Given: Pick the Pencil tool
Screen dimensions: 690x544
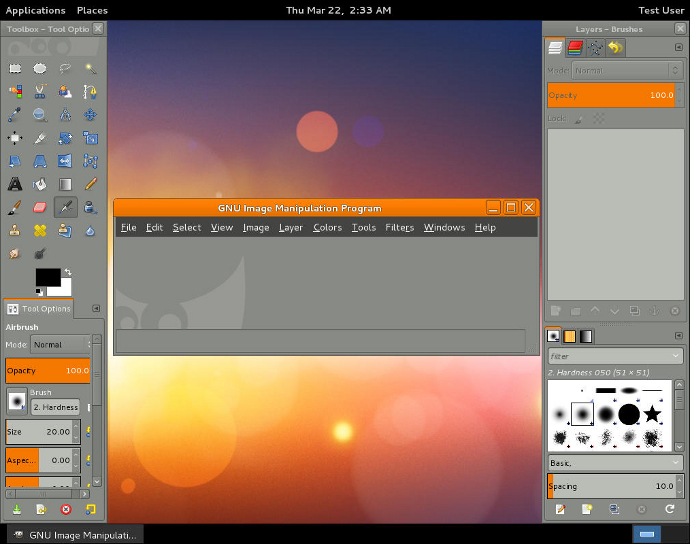Looking at the screenshot, I should point(90,184).
